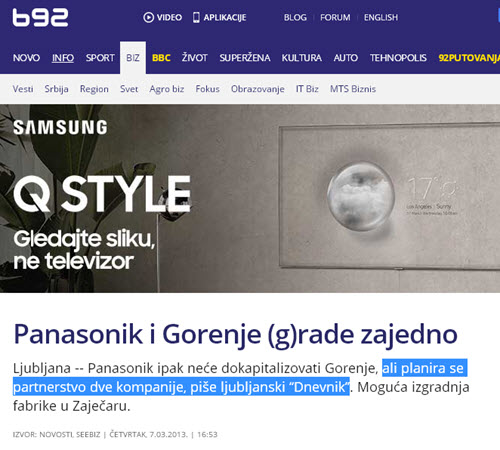500x450 pixels.
Task: Click the timestamp "16:53"
Action: tap(207, 434)
